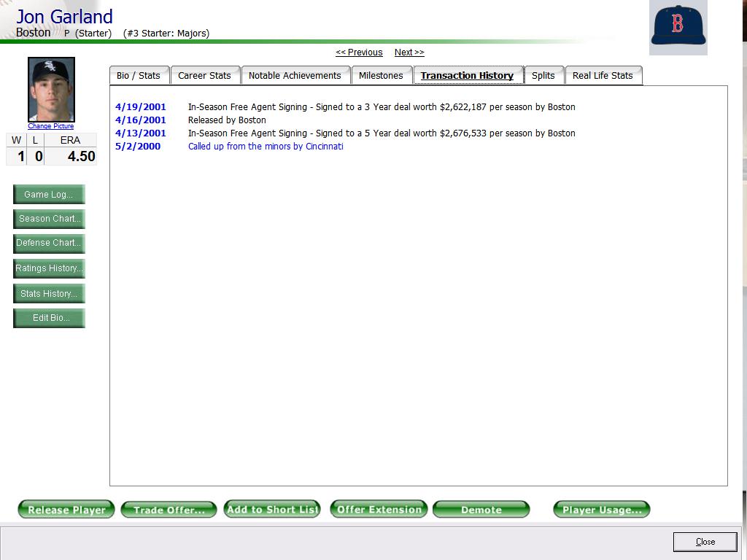747x560 pixels.
Task: Click the Offer Extension button
Action: 379,508
